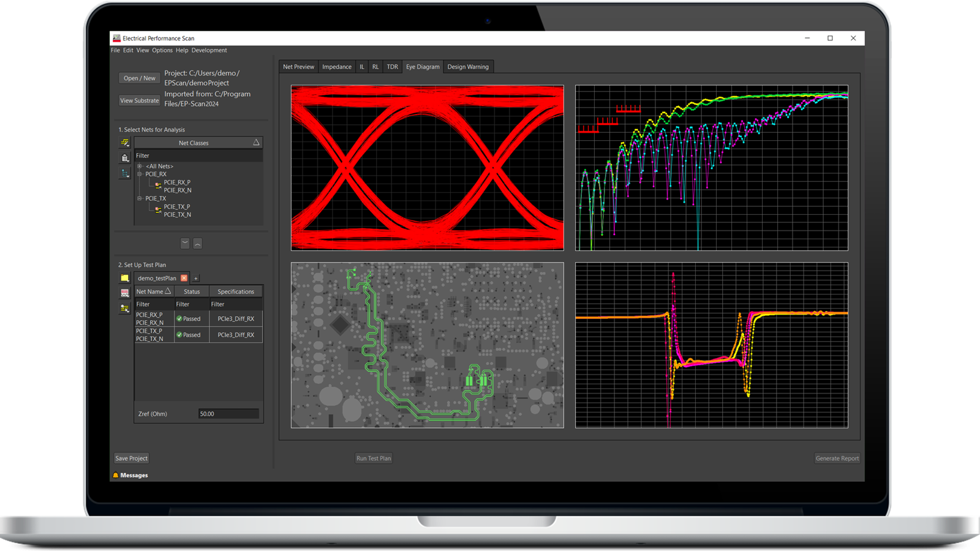Add a new test plan tab
The image size is (980, 551).
point(196,278)
